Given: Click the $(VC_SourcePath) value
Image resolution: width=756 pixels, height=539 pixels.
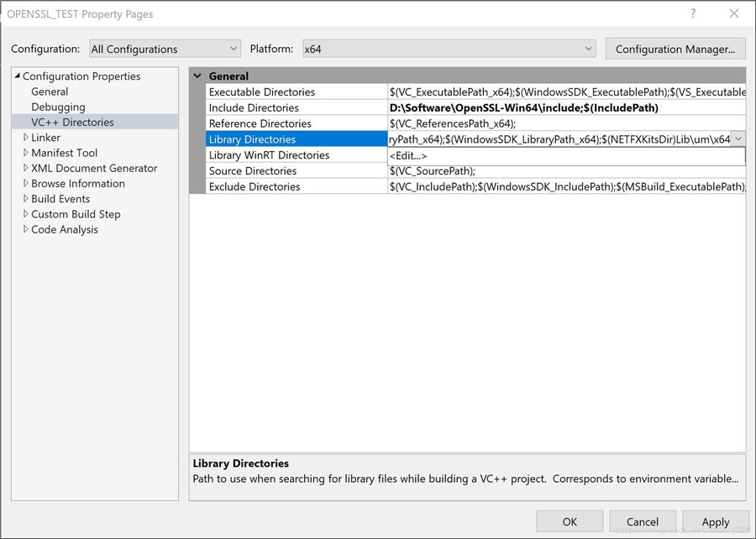Looking at the screenshot, I should [x=433, y=170].
